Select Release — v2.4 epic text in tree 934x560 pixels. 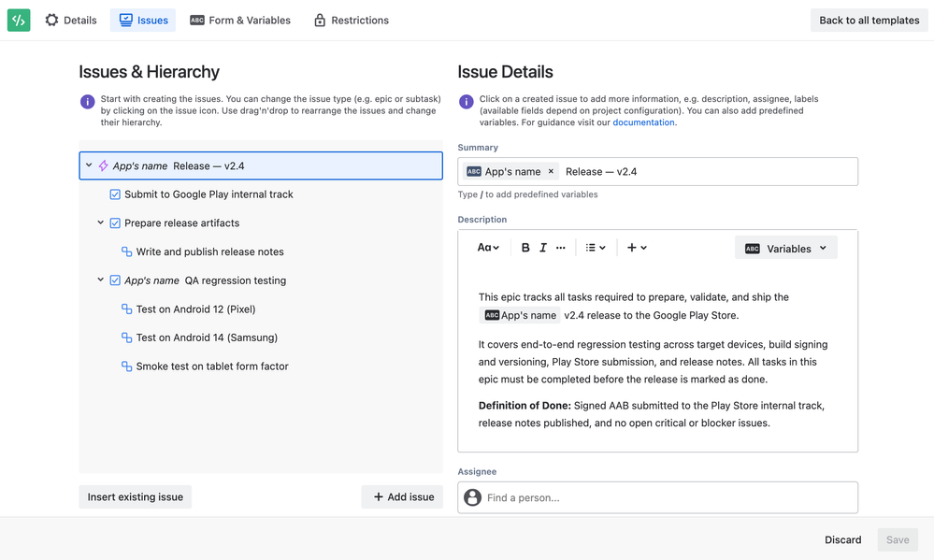(208, 166)
